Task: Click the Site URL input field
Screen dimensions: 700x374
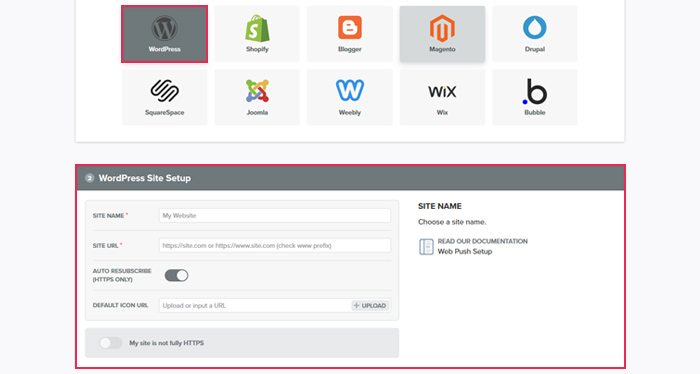Action: tap(275, 245)
